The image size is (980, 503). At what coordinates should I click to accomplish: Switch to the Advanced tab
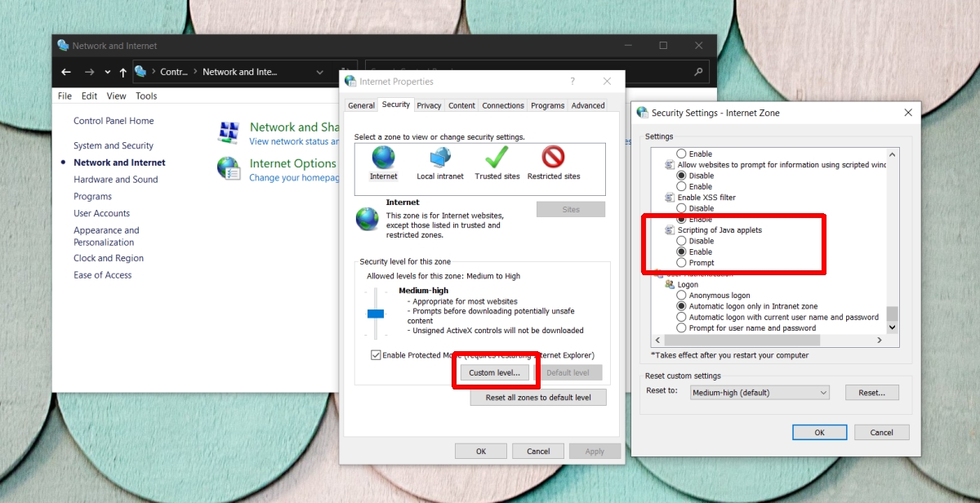click(588, 105)
